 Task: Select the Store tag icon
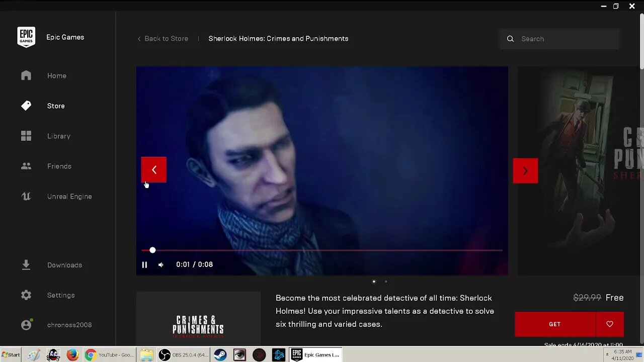tap(26, 106)
